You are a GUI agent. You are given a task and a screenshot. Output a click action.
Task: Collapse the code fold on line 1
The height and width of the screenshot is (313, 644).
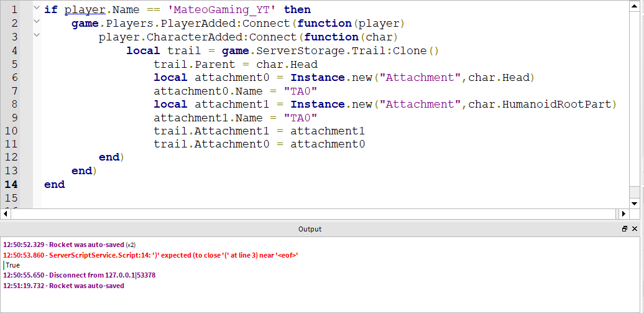[37, 7]
